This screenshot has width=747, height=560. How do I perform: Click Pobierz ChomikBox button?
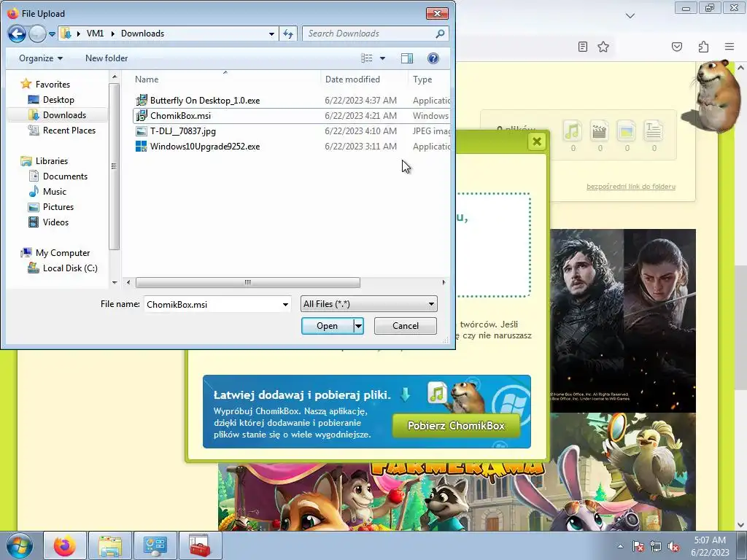pyautogui.click(x=456, y=426)
